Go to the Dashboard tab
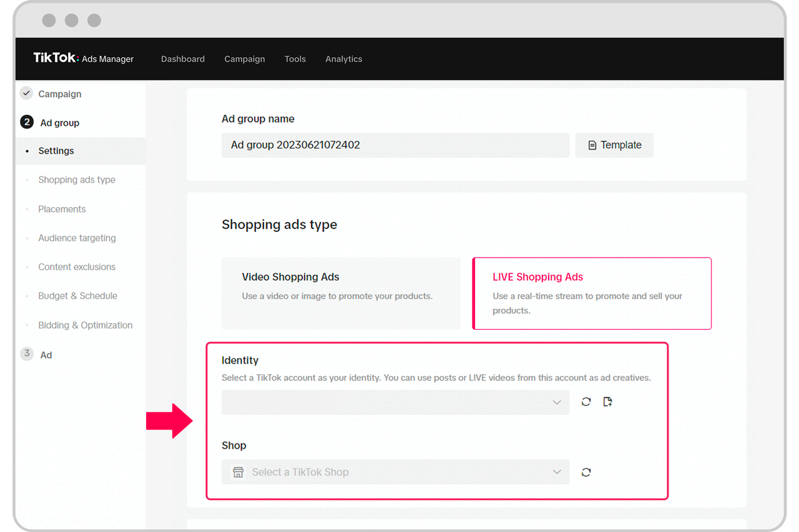The image size is (799, 532). (x=183, y=59)
